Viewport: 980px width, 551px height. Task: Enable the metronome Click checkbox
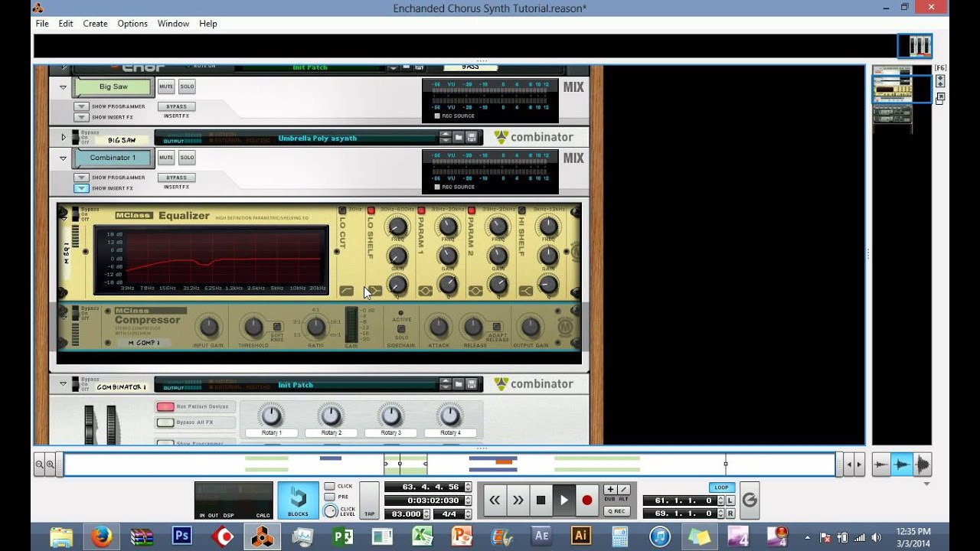pos(329,486)
